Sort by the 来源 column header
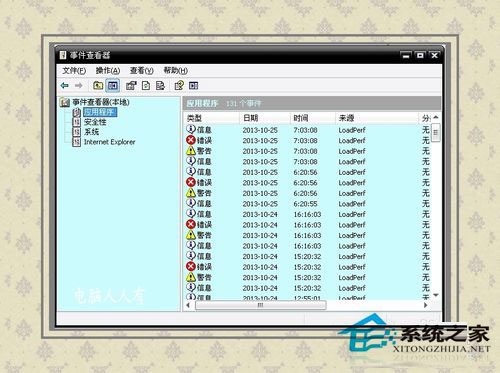 point(377,118)
